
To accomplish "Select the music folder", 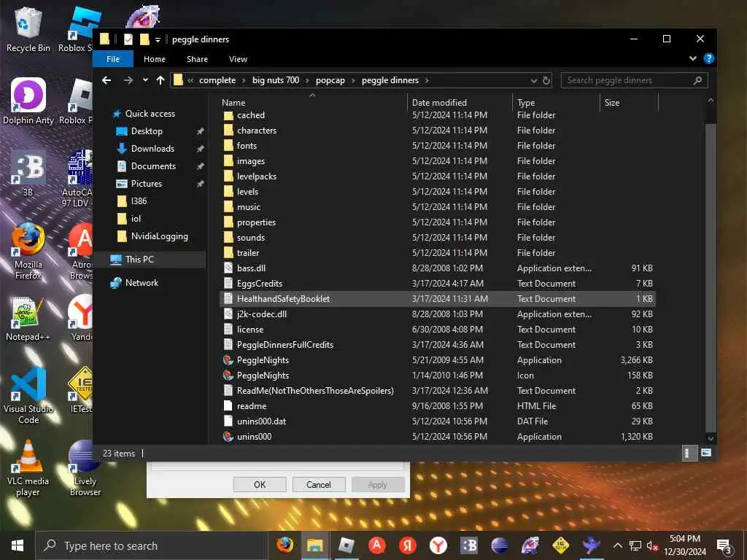I will coord(249,207).
